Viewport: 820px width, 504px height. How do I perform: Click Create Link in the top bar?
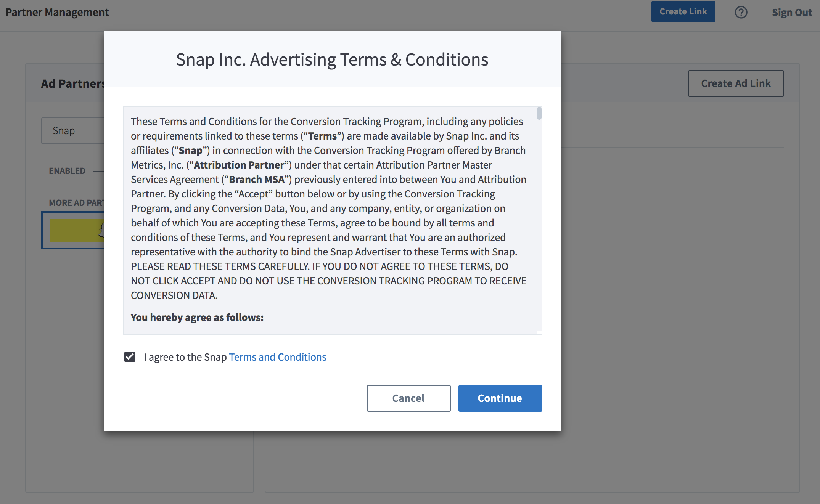[683, 11]
